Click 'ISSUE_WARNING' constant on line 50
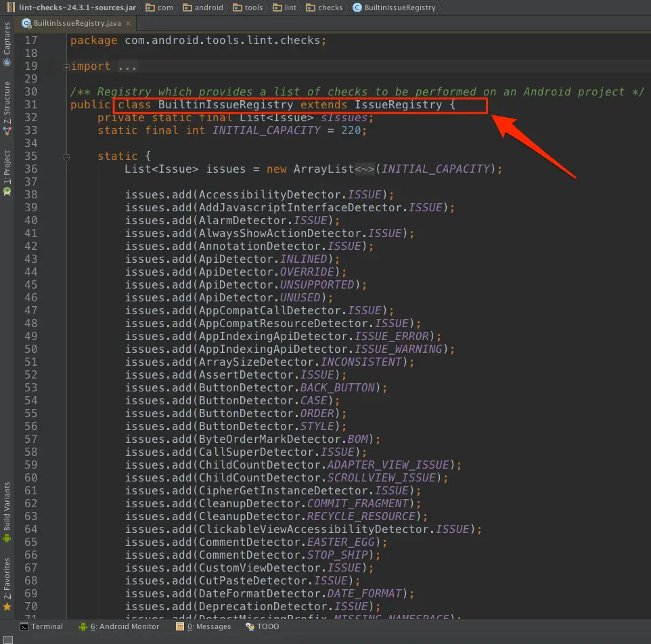The height and width of the screenshot is (644, 651). tap(398, 349)
